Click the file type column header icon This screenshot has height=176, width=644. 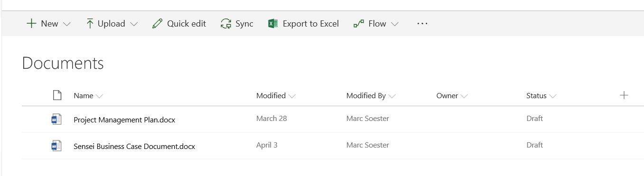[57, 95]
